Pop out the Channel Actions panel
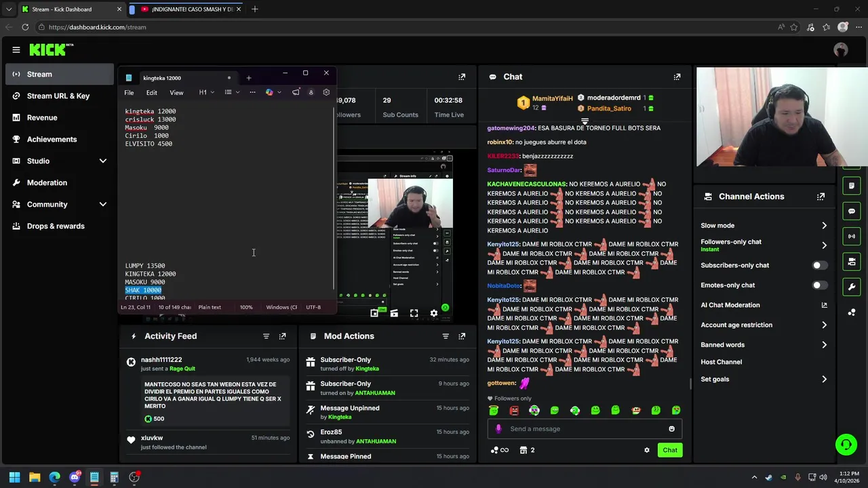This screenshot has height=488, width=868. 821,197
